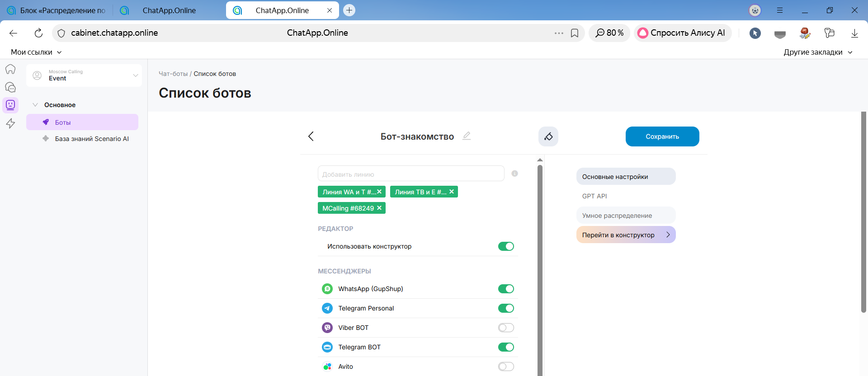Viewport: 868px width, 376px height.
Task: Click the pencil icon to rename Бот-знакомство
Action: (467, 136)
